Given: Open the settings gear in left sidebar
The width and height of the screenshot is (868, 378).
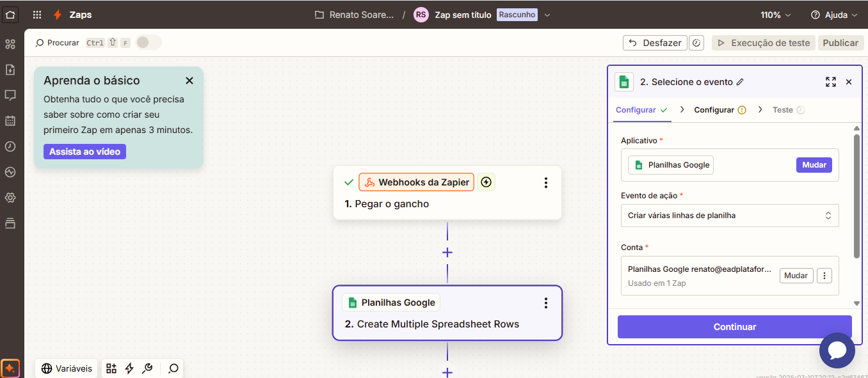Looking at the screenshot, I should click(x=10, y=198).
